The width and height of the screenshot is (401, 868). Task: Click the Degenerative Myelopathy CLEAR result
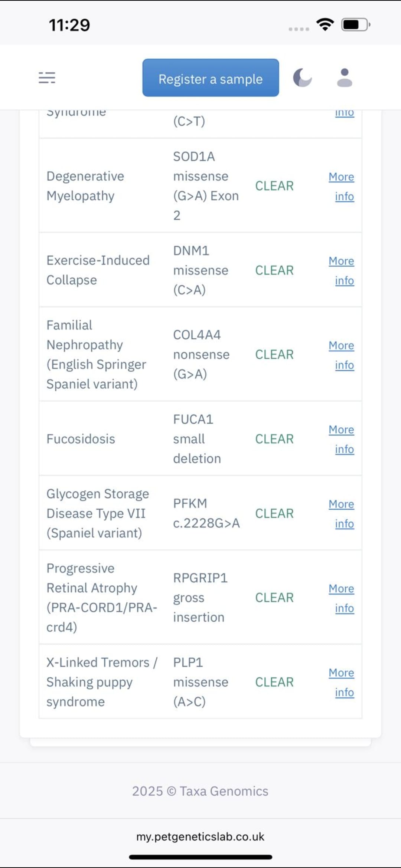pos(274,186)
